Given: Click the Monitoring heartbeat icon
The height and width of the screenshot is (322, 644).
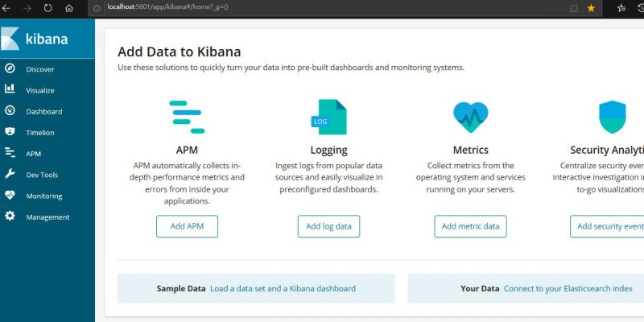Looking at the screenshot, I should pyautogui.click(x=10, y=195).
